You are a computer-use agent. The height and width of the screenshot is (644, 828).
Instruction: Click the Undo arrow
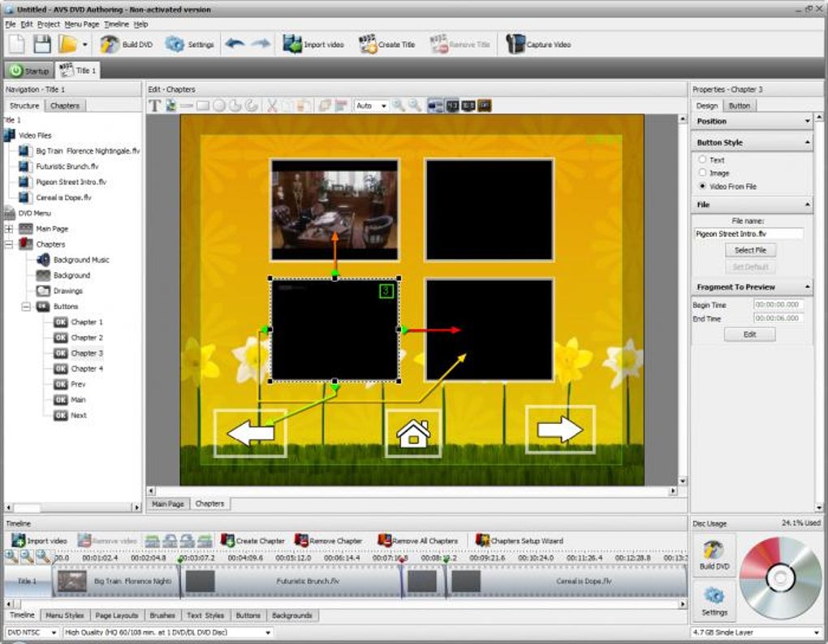(235, 44)
